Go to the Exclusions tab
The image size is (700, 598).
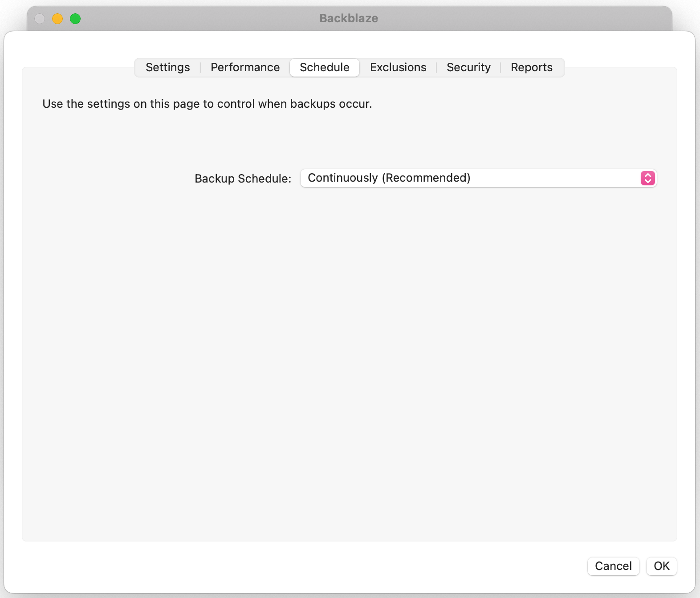pos(398,67)
